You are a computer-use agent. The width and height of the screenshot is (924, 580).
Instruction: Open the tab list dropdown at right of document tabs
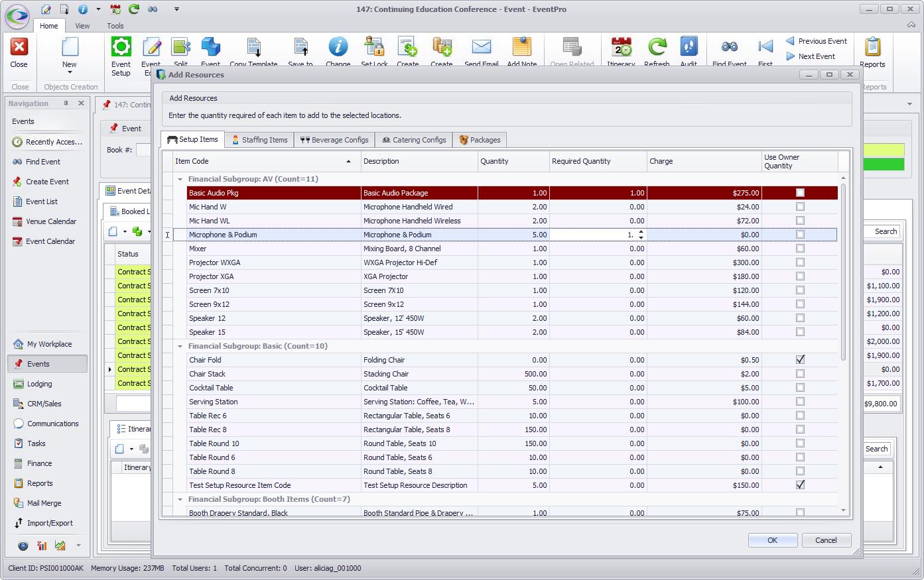910,104
